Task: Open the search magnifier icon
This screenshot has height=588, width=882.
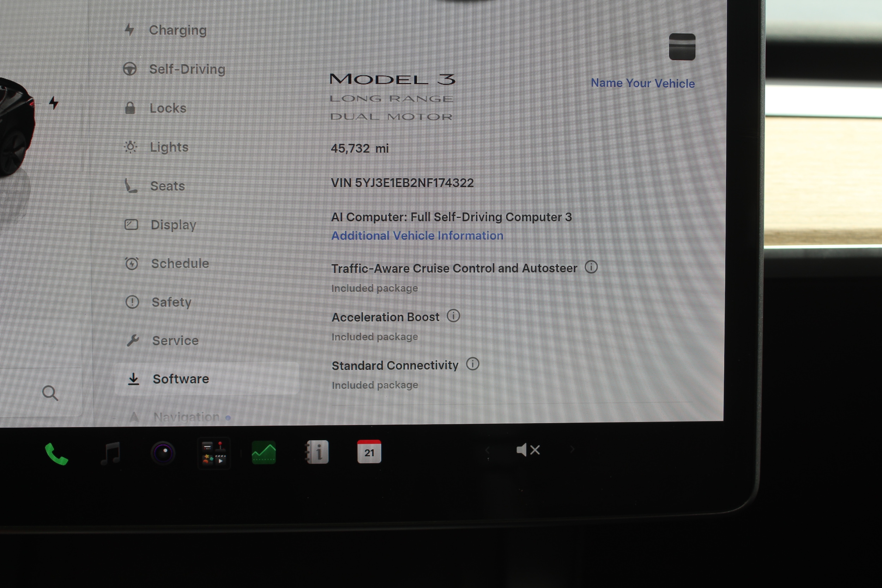Action: pyautogui.click(x=50, y=393)
